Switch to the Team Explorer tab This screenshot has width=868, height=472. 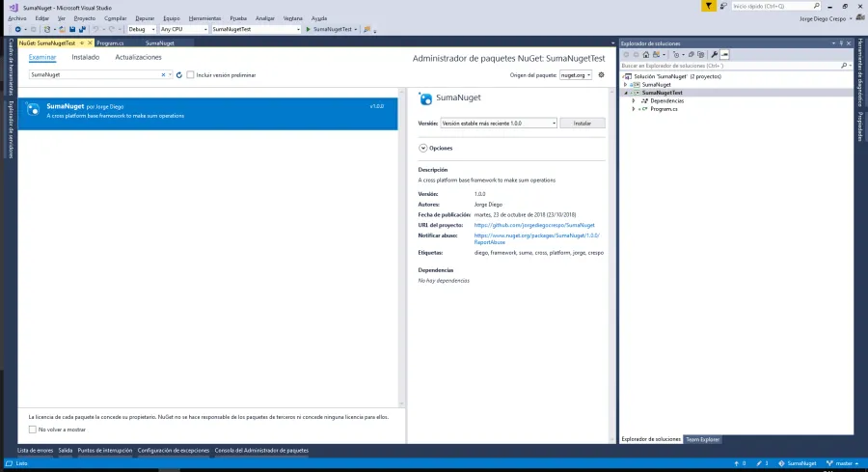click(x=702, y=439)
